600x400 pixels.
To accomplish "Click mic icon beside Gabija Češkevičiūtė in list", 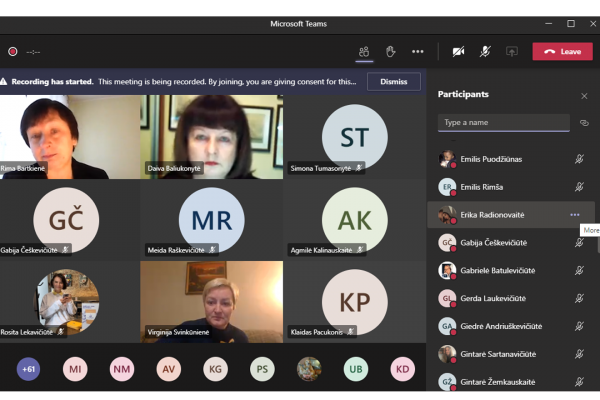I will click(x=579, y=243).
